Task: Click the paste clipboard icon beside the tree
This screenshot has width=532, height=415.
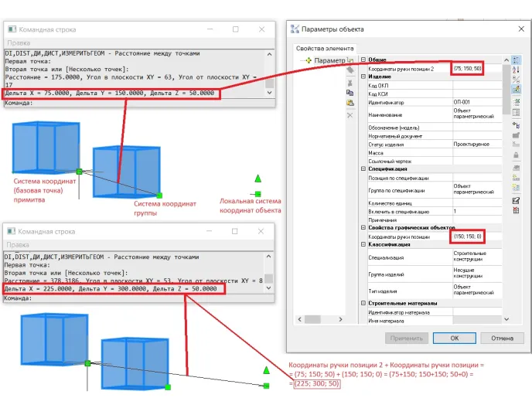Action: coord(350,103)
